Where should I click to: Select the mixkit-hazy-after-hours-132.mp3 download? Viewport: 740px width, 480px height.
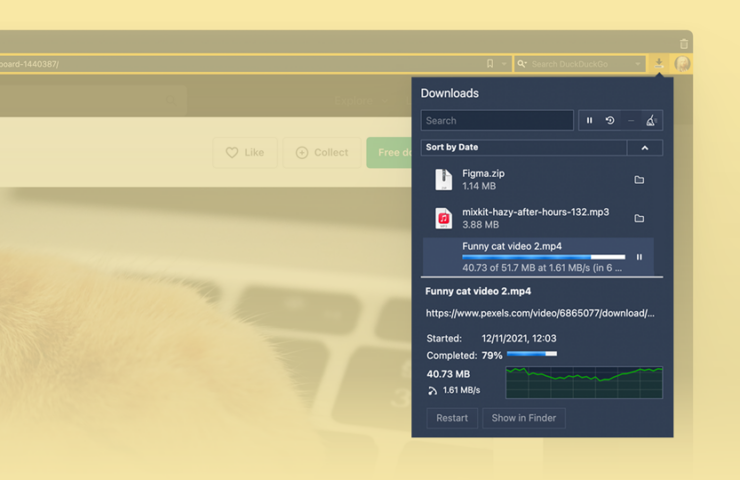pos(538,218)
